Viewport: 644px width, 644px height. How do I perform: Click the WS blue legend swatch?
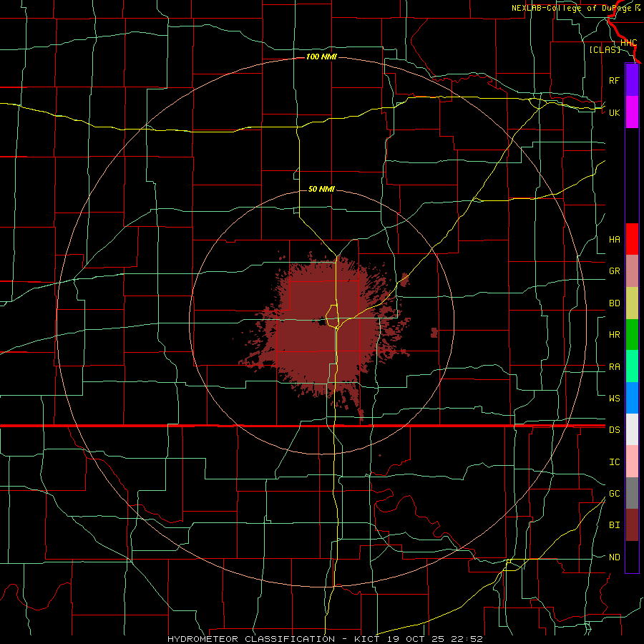click(x=632, y=398)
